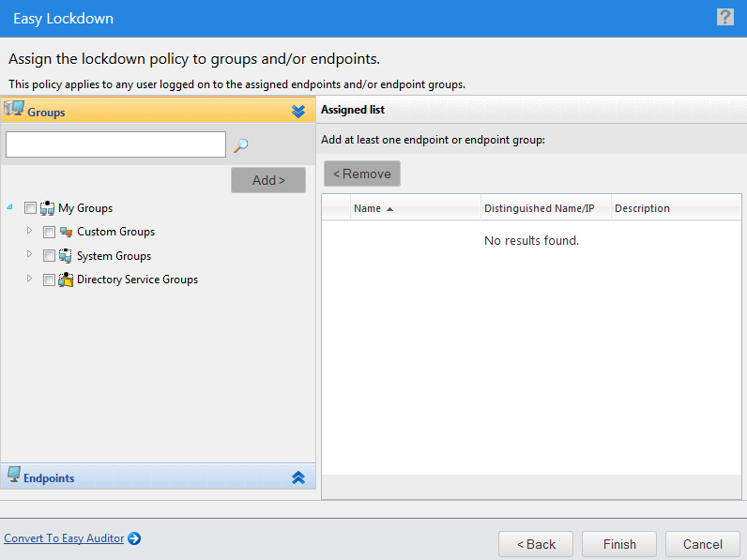Go back with the < Back button
747x560 pixels.
(x=536, y=544)
